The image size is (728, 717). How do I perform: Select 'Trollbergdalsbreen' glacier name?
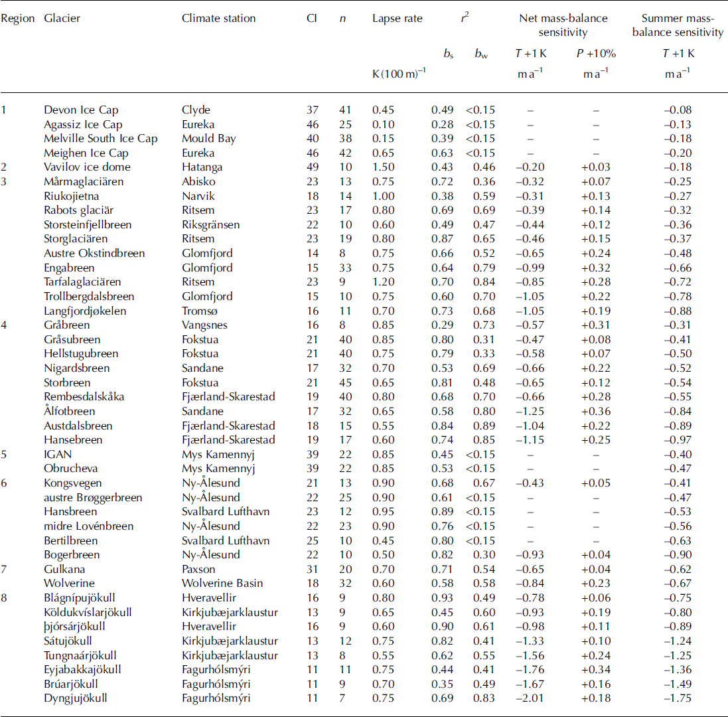(x=89, y=296)
